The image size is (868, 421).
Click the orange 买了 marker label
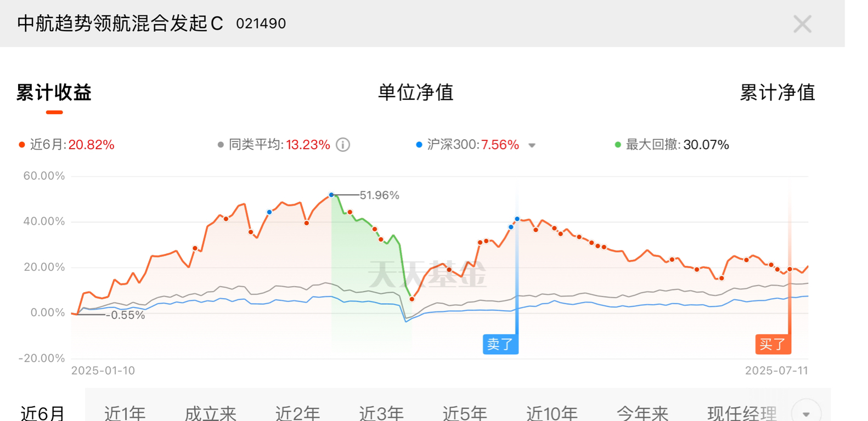click(773, 344)
